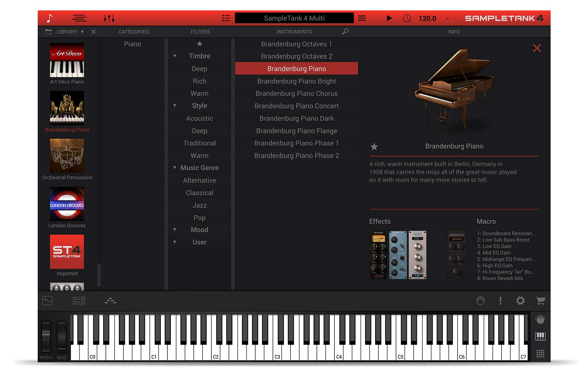Open the Mixer view icon

click(x=79, y=18)
